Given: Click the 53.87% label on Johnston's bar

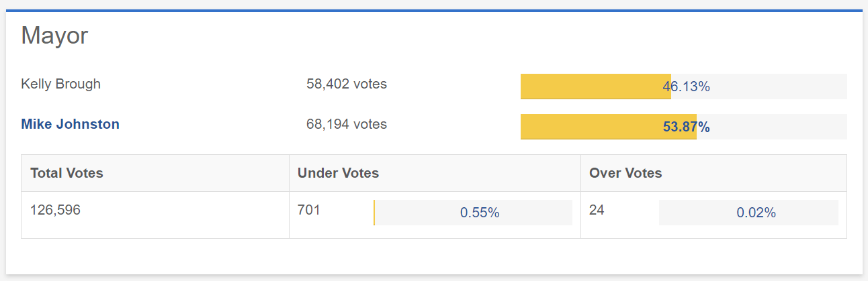Looking at the screenshot, I should [686, 127].
